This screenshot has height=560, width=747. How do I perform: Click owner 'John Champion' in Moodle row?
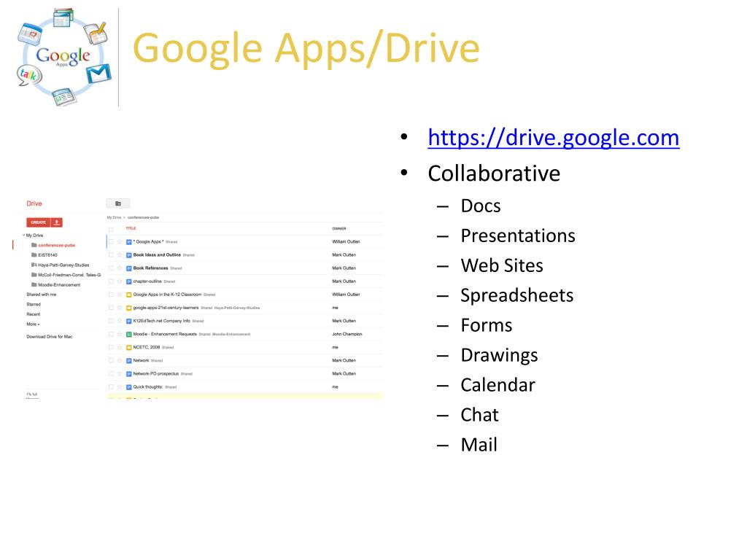(x=347, y=334)
